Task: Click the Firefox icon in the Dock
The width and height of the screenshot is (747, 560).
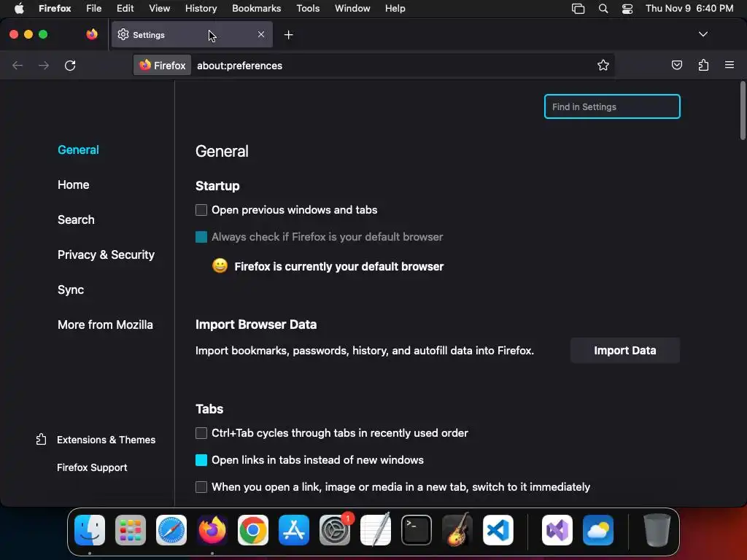Action: [x=212, y=530]
